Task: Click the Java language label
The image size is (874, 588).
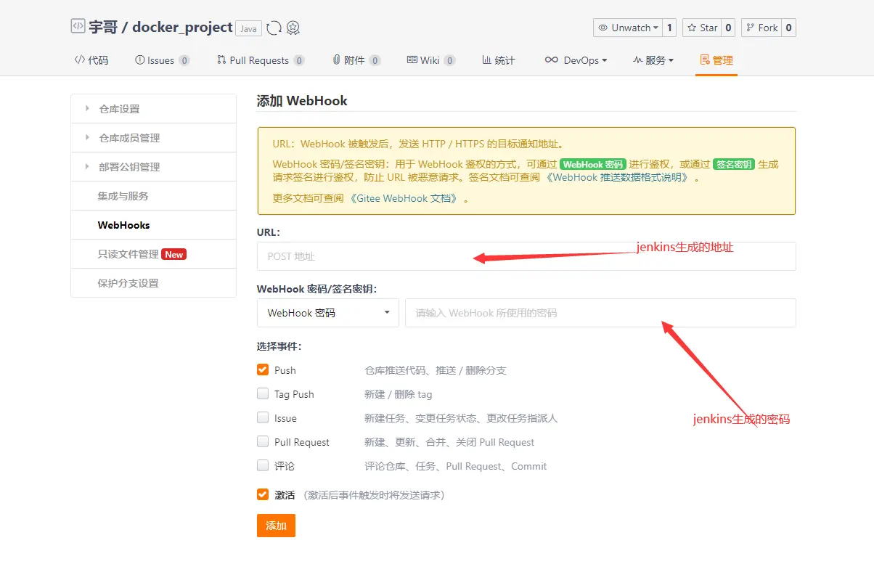Action: point(249,28)
